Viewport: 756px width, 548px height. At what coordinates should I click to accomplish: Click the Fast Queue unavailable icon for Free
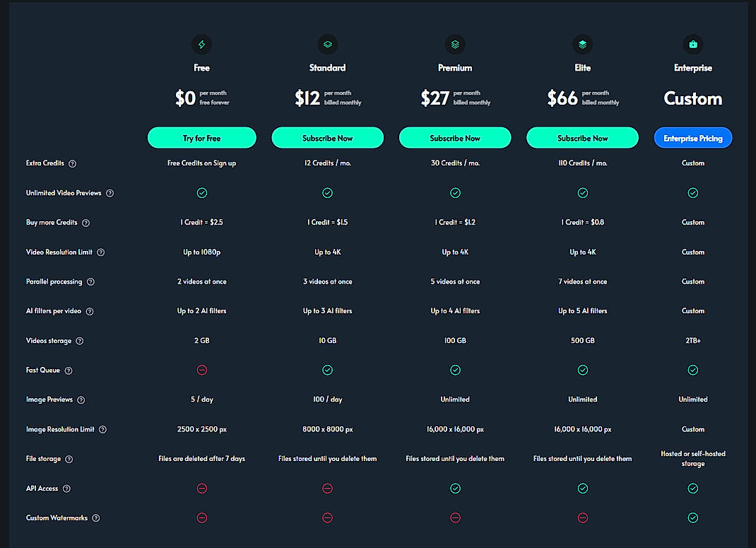coord(202,370)
